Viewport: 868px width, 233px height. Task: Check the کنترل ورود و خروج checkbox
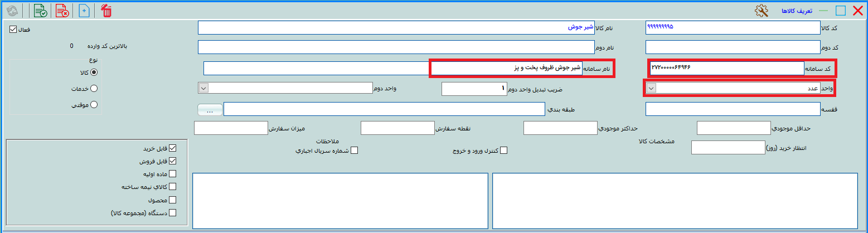(x=503, y=150)
